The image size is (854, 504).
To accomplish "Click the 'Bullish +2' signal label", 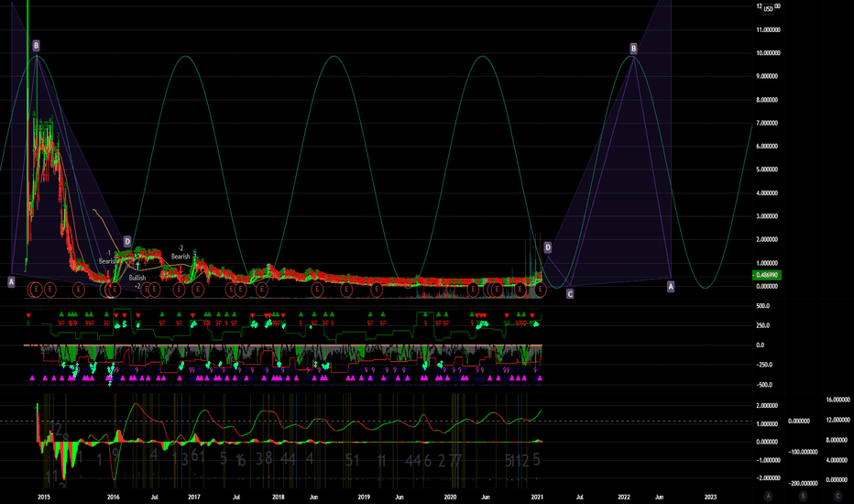I will (x=137, y=281).
